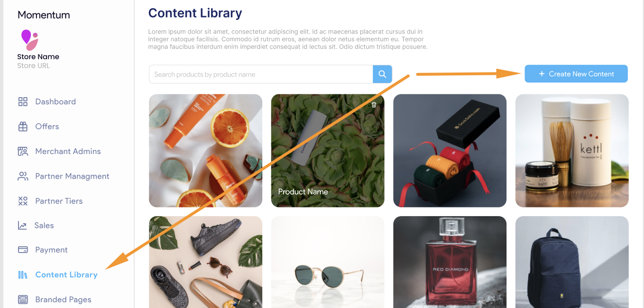Image resolution: width=644 pixels, height=308 pixels.
Task: Click the Dashboard grid icon
Action: [23, 102]
